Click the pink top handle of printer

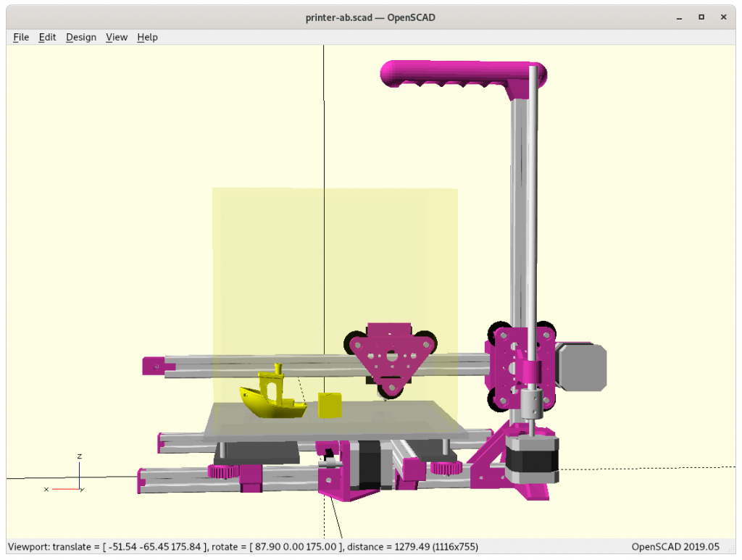[463, 75]
